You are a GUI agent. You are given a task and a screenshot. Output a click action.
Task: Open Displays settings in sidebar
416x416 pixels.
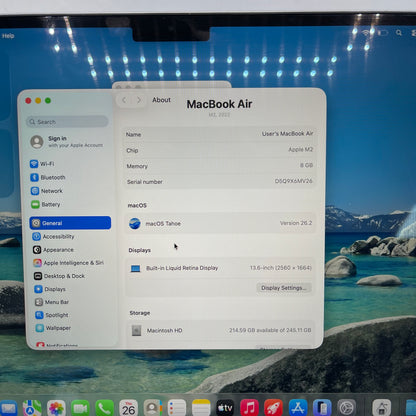pyautogui.click(x=50, y=289)
